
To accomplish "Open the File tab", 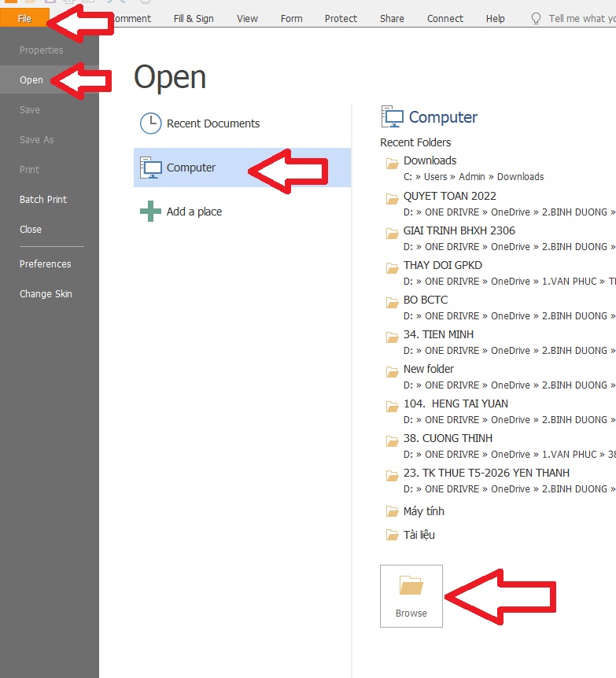I will pos(24,18).
